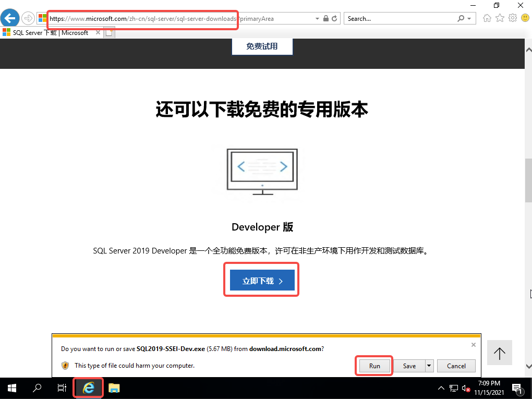Click the Developer 版 heading text
The height and width of the screenshot is (399, 532).
click(x=262, y=227)
